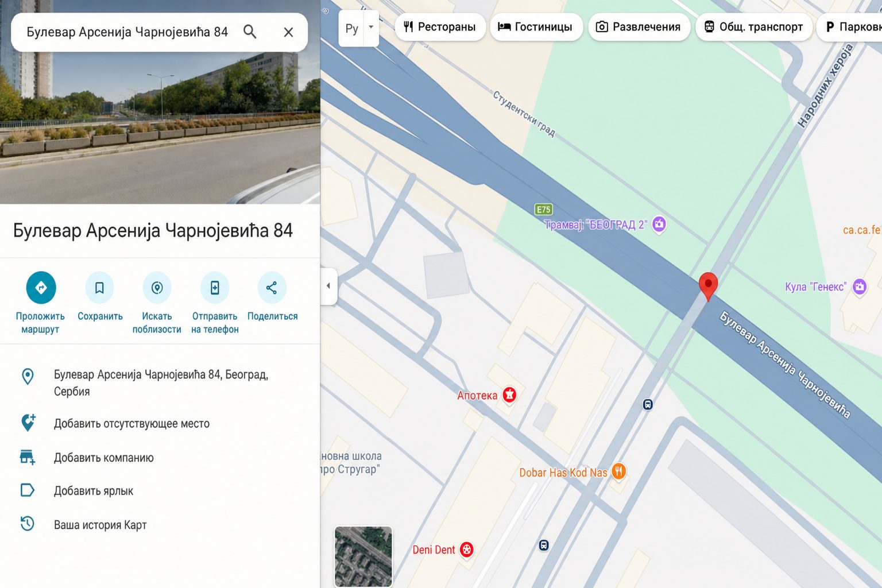Filter map by Парковки chip

pos(850,27)
